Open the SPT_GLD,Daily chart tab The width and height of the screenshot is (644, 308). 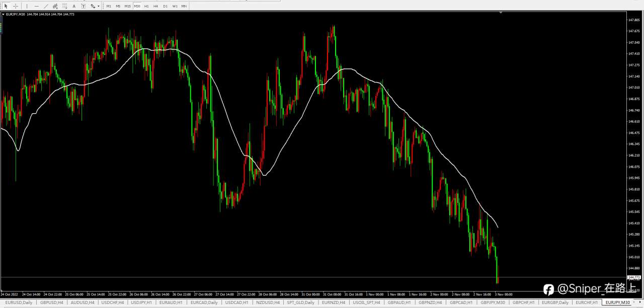pos(301,302)
